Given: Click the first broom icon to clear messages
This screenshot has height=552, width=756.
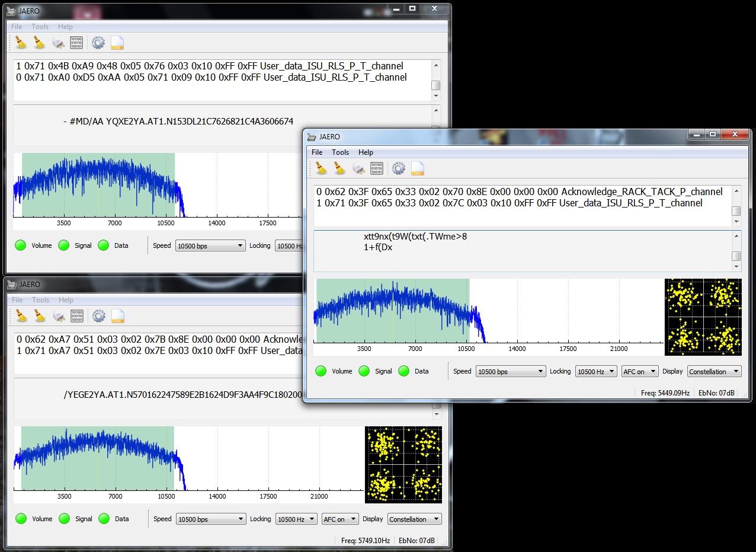Looking at the screenshot, I should 319,168.
